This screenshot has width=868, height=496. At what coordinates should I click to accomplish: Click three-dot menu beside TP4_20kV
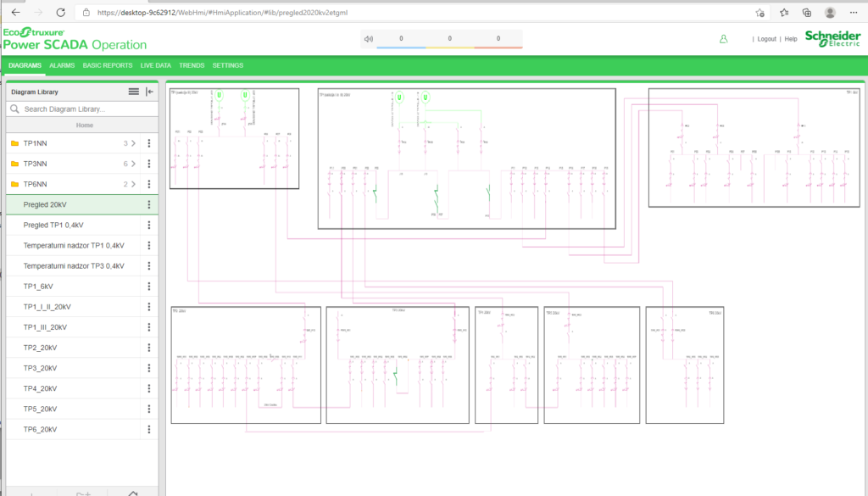tap(149, 388)
